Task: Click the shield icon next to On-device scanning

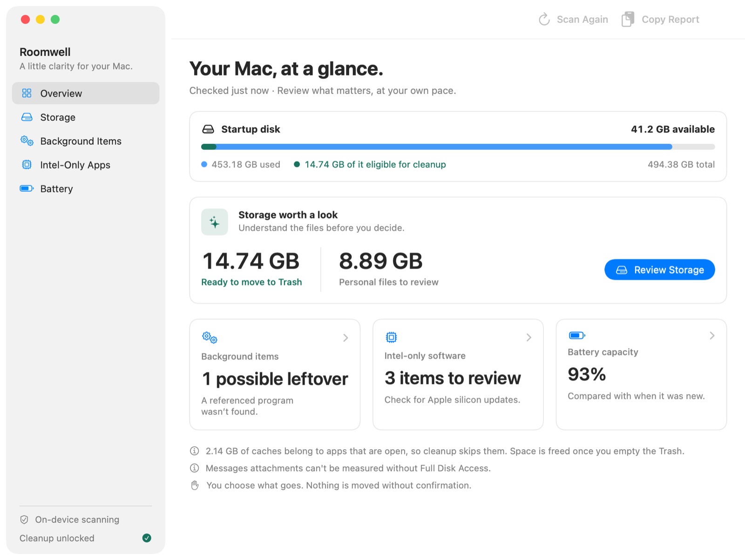Action: pyautogui.click(x=24, y=520)
